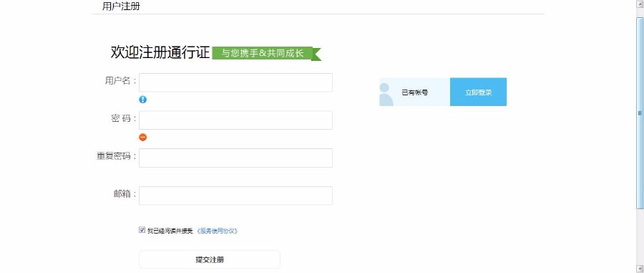Focus the 密码 input field
The width and height of the screenshot is (644, 273).
click(x=235, y=120)
